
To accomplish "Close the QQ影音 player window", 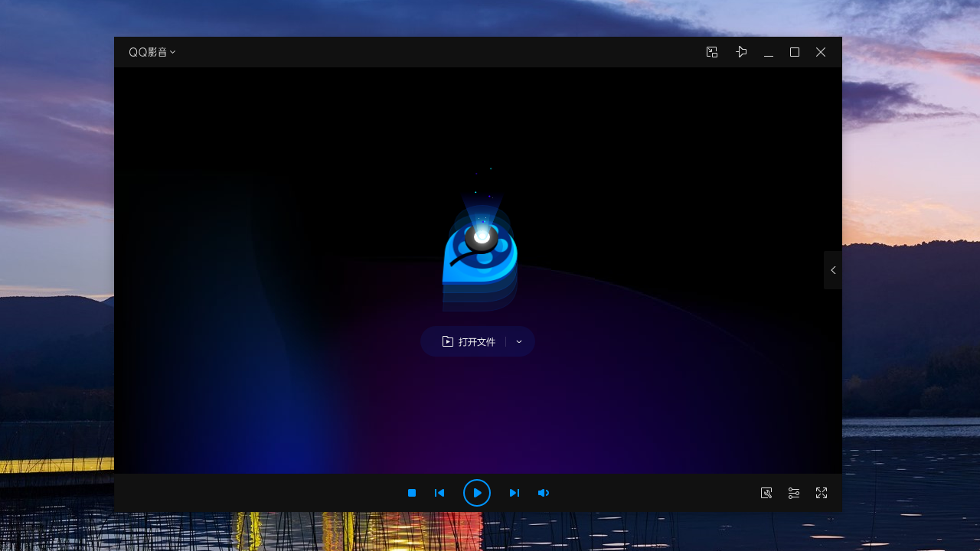I will (821, 52).
